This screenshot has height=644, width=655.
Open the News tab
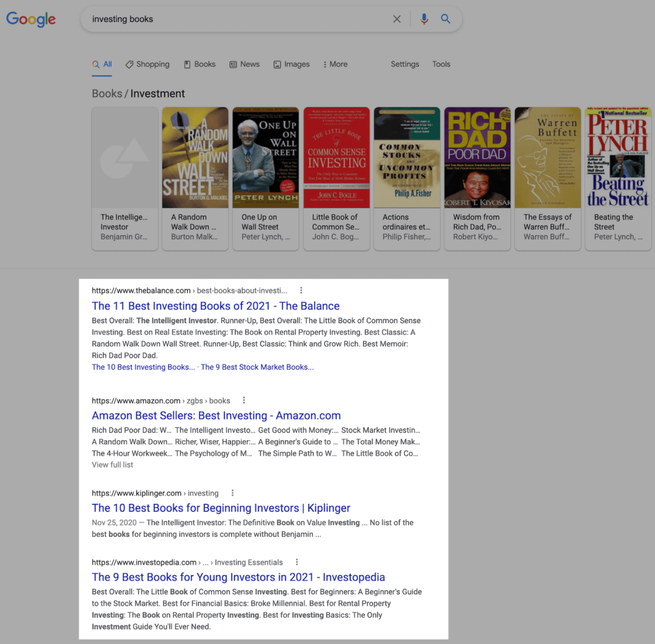click(244, 65)
